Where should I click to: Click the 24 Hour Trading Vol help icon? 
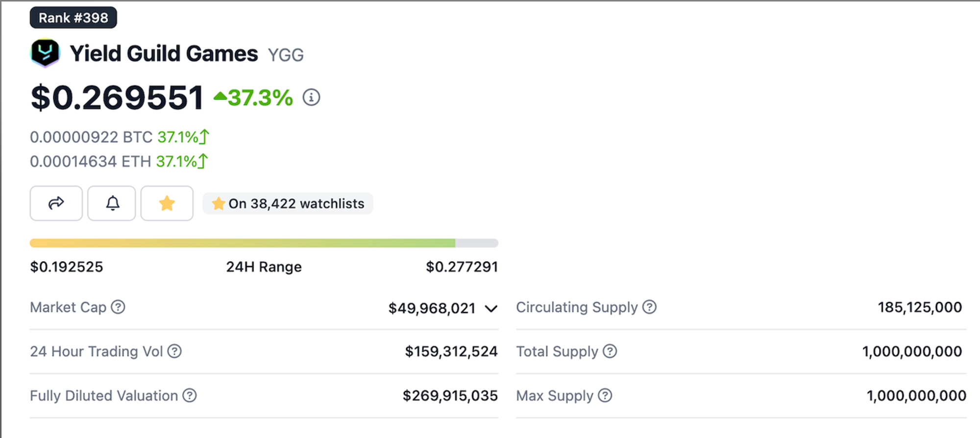coord(174,351)
